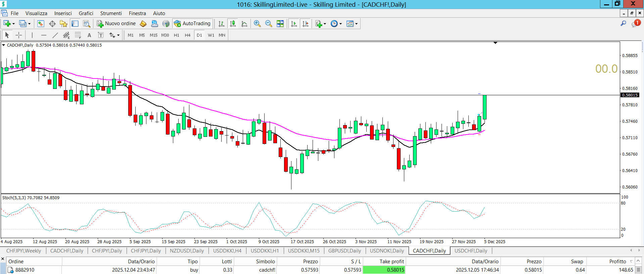
Task: Switch to the USDCHF!,Daily chart tab
Action: click(470, 251)
